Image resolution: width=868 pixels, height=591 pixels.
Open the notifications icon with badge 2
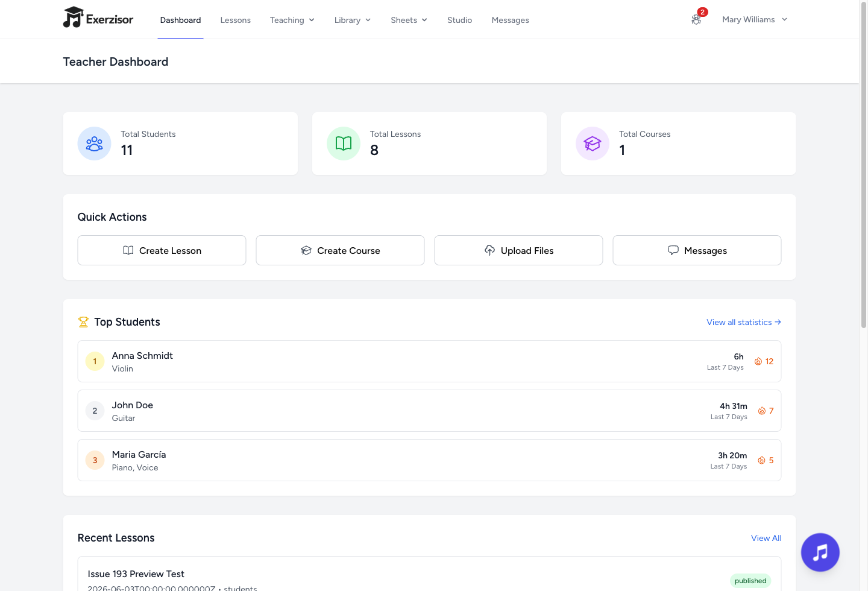pos(696,19)
